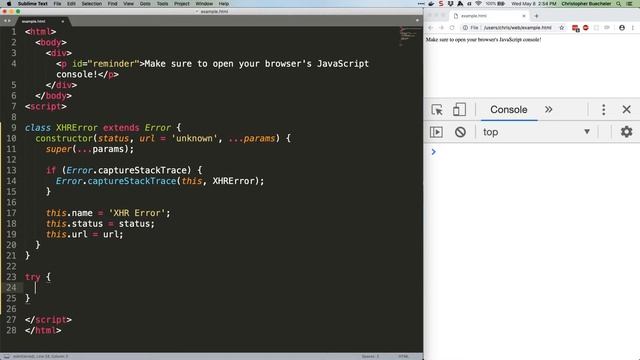Screen dimensions: 640x360
Task: Click line number 9 in the gutter
Action: pos(13,128)
